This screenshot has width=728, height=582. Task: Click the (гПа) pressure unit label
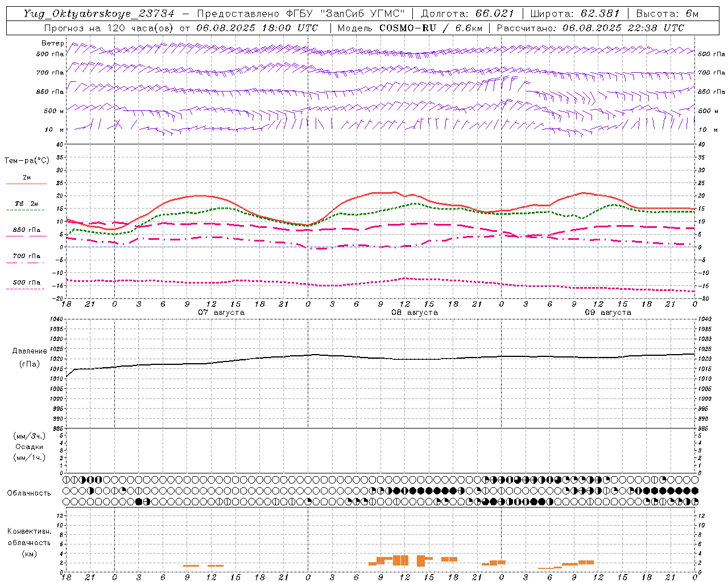[30, 364]
